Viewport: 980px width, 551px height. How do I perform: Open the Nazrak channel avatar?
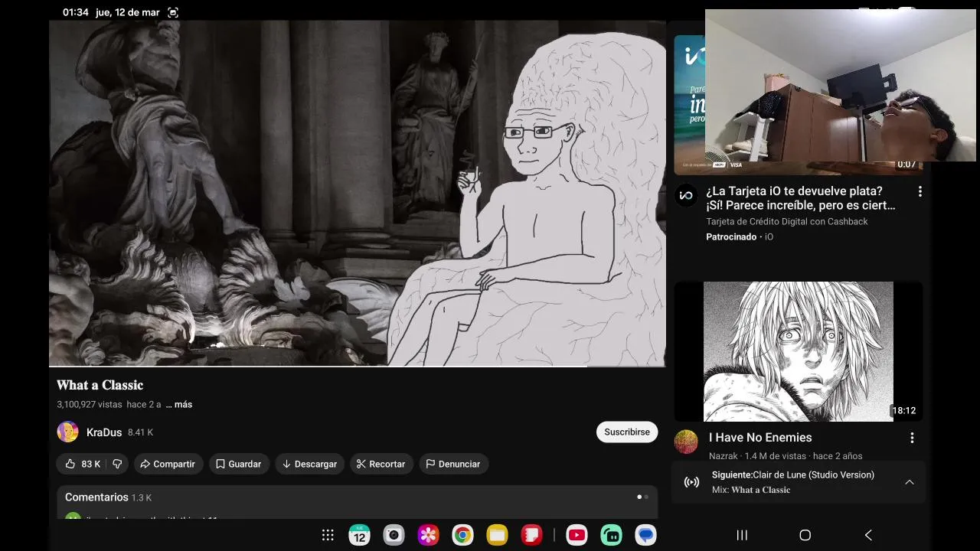tap(686, 442)
